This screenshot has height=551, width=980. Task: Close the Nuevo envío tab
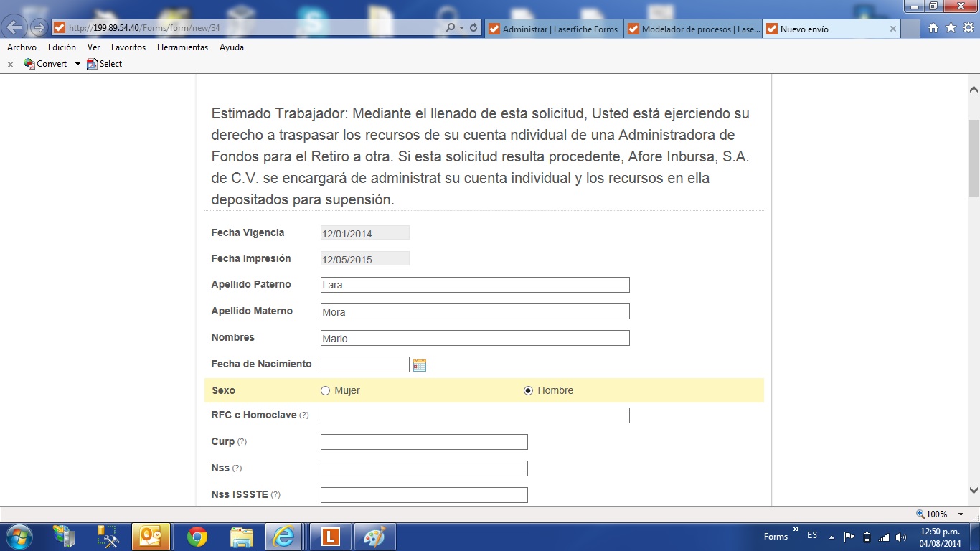[x=893, y=29]
